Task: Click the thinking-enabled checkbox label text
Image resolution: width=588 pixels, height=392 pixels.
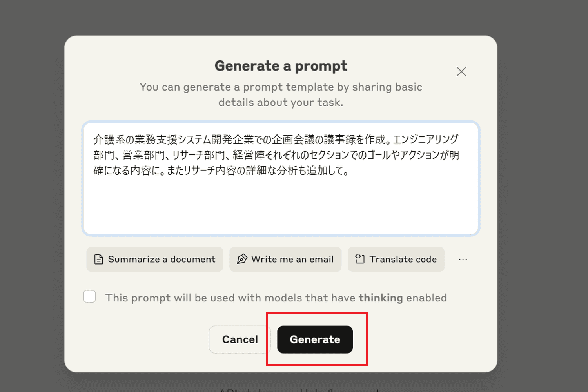Action: pyautogui.click(x=231, y=298)
